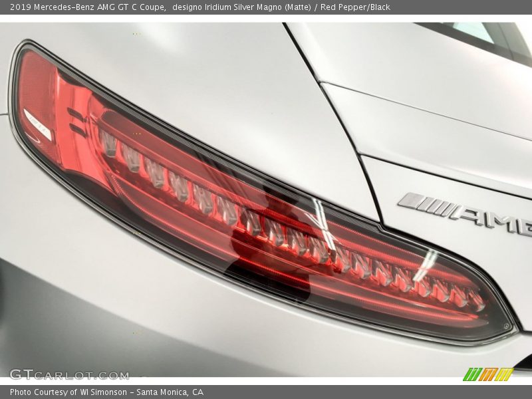The width and height of the screenshot is (532, 399).
Task: Click the "Santa Monica, CA" location text
Action: tap(170, 392)
